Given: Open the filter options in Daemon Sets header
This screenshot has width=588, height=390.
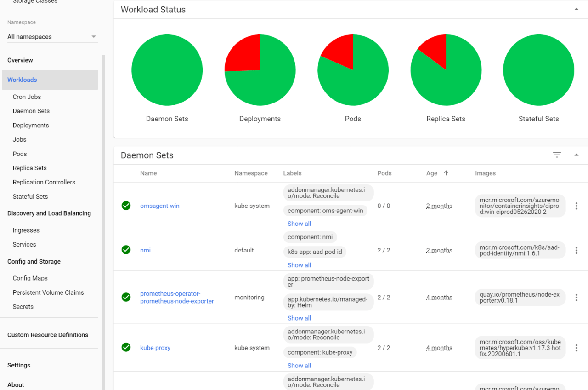Looking at the screenshot, I should coord(557,155).
